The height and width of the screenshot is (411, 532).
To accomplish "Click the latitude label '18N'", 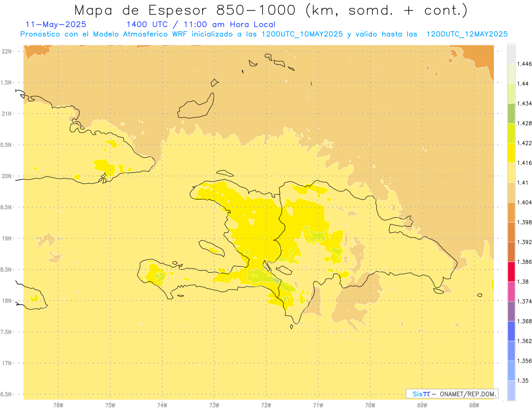I will tap(7, 301).
